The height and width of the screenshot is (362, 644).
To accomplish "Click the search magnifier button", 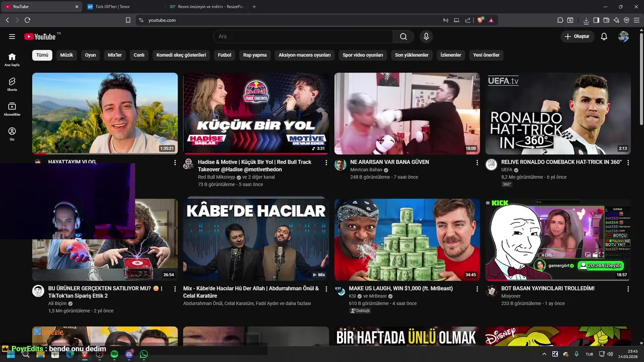I will pyautogui.click(x=404, y=36).
